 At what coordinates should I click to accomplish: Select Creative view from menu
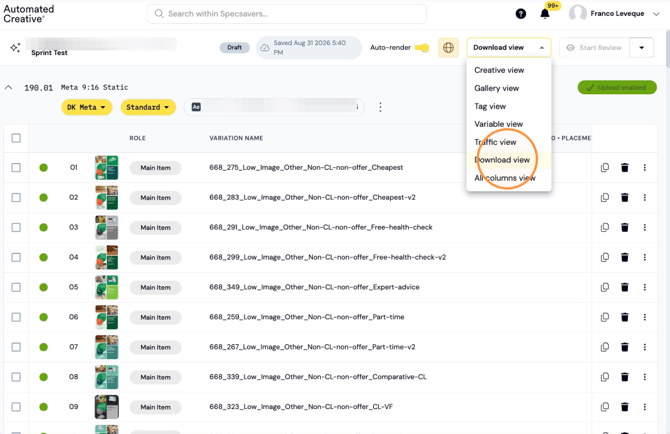tap(508, 70)
